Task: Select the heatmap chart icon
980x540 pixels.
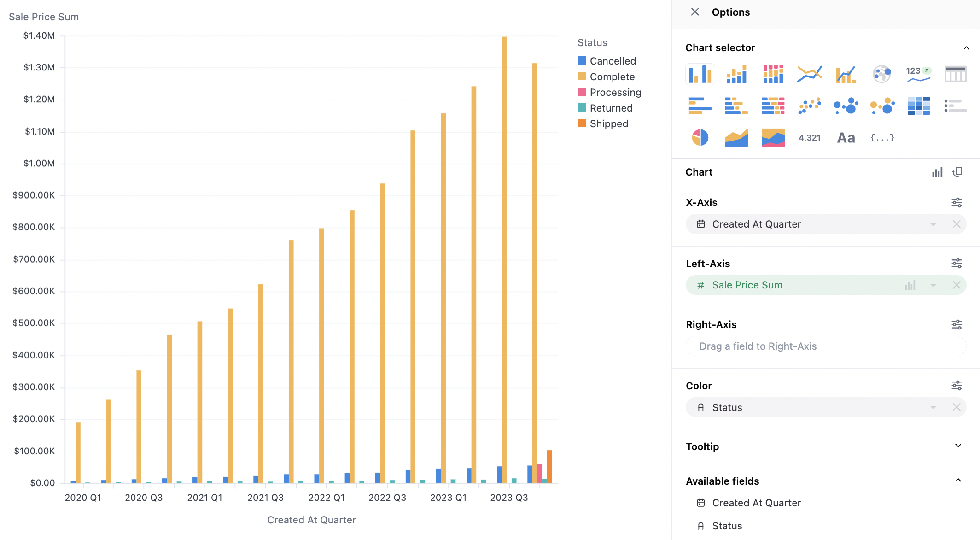Action: pos(918,106)
